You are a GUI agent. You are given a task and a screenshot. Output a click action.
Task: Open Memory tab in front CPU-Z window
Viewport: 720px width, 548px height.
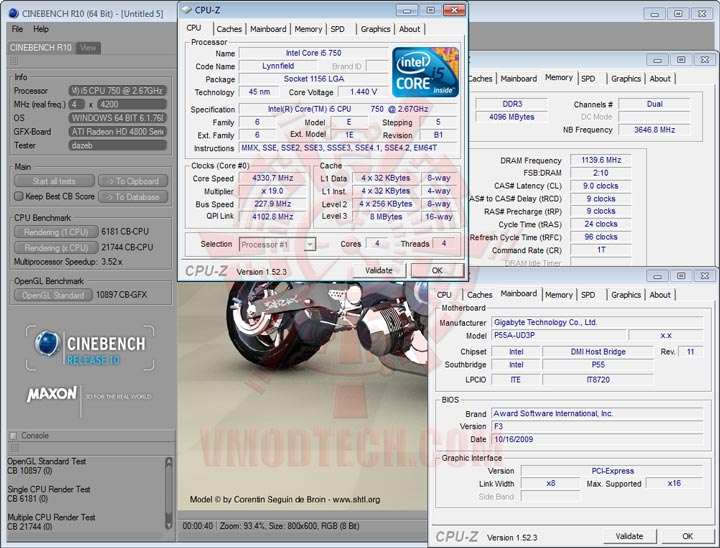pos(308,29)
